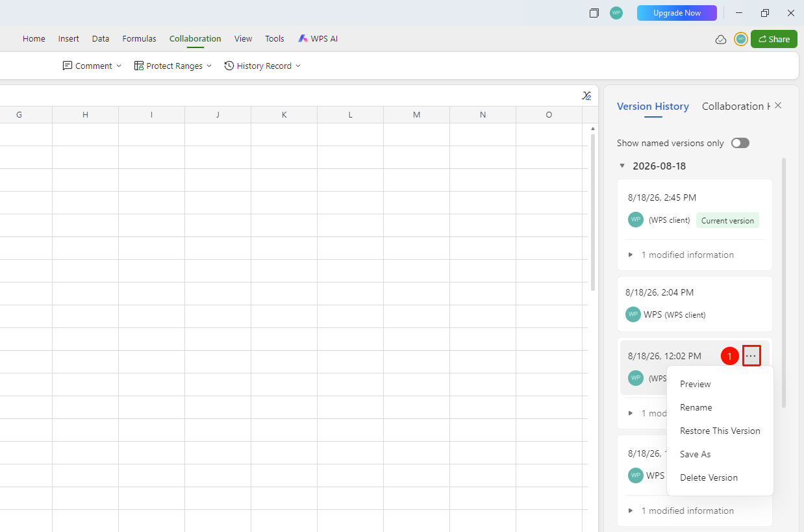Screen dimensions: 804x532
Task: Click the formula bar's fx-style icon
Action: pyautogui.click(x=586, y=96)
